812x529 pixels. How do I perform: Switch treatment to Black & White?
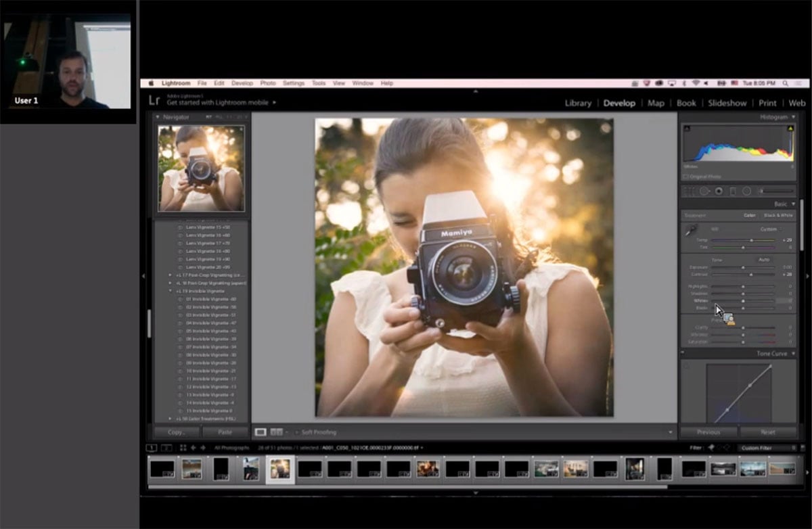point(777,215)
